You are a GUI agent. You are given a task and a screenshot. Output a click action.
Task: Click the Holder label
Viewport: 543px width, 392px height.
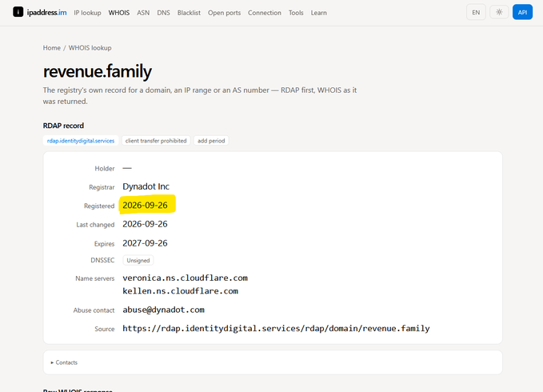(x=105, y=169)
